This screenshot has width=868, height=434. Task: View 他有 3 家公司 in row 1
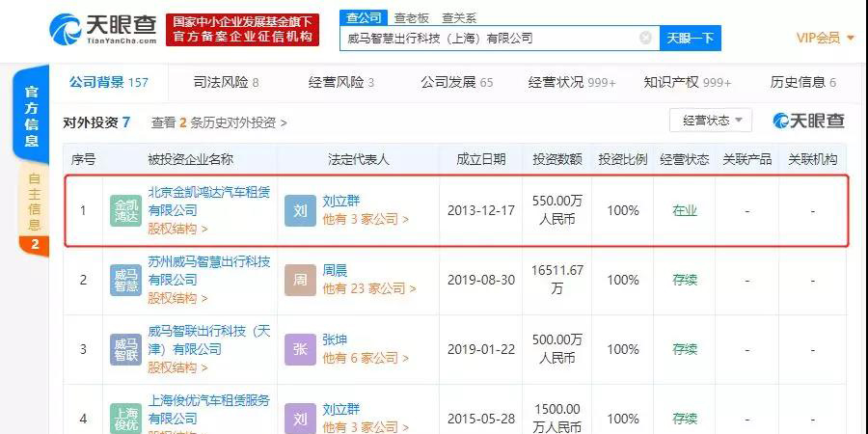coord(366,219)
